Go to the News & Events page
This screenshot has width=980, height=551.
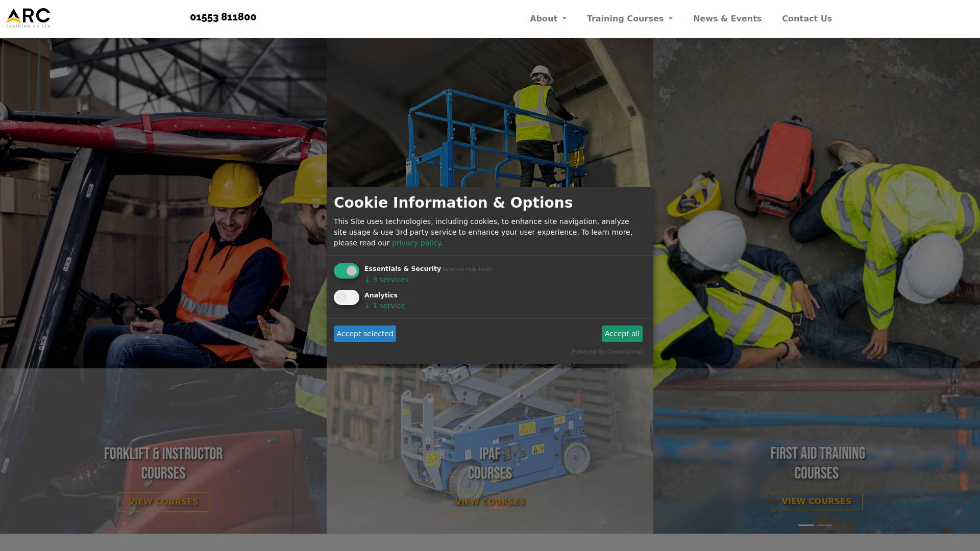(x=727, y=18)
